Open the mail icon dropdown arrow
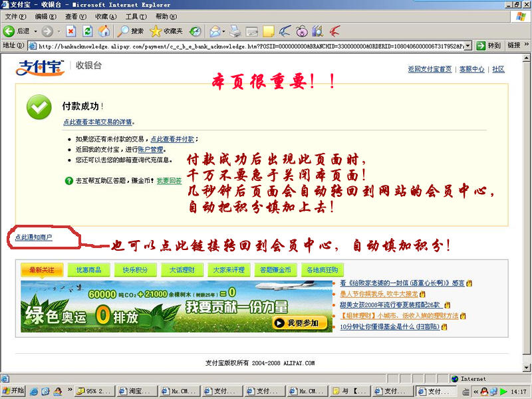 pos(223,31)
